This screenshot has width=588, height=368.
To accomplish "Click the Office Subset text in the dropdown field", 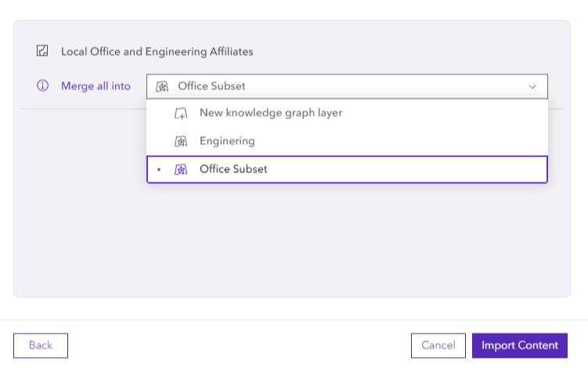I will [211, 86].
